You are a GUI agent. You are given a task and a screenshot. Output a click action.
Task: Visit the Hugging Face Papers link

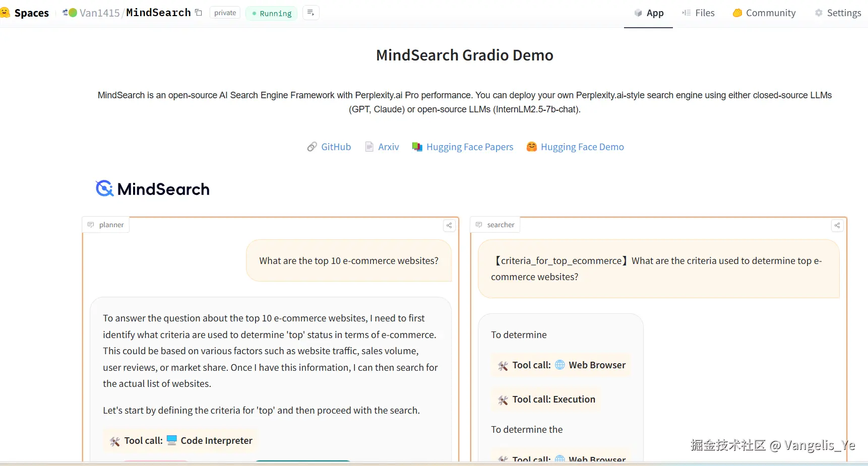(463, 147)
